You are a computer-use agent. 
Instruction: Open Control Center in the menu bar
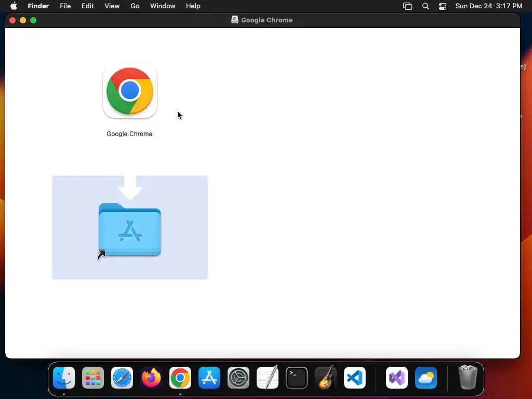[443, 6]
